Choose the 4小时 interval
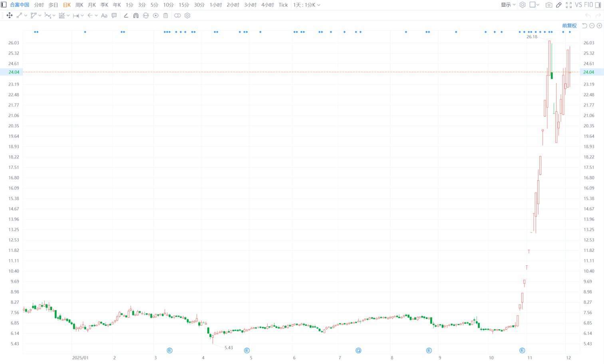 click(x=268, y=5)
